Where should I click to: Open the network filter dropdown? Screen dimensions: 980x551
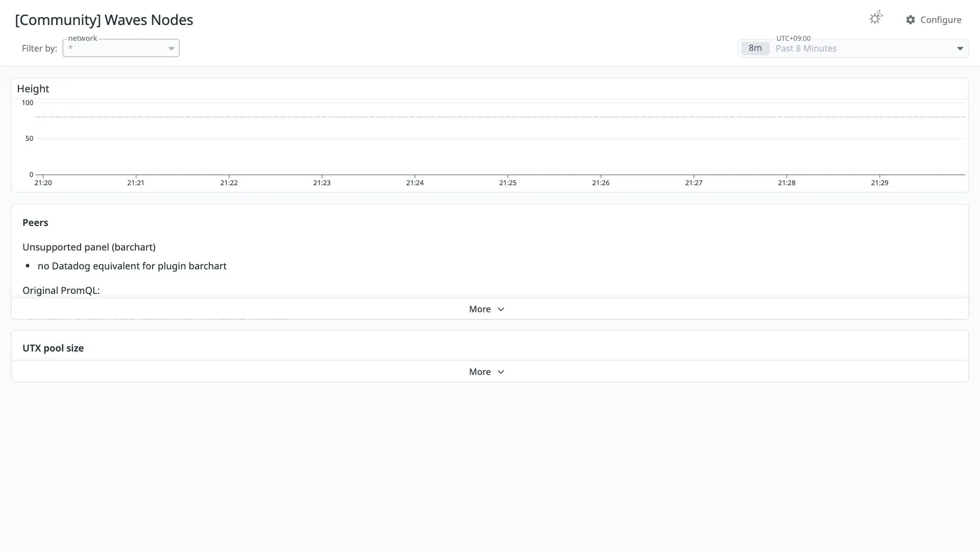coord(121,48)
